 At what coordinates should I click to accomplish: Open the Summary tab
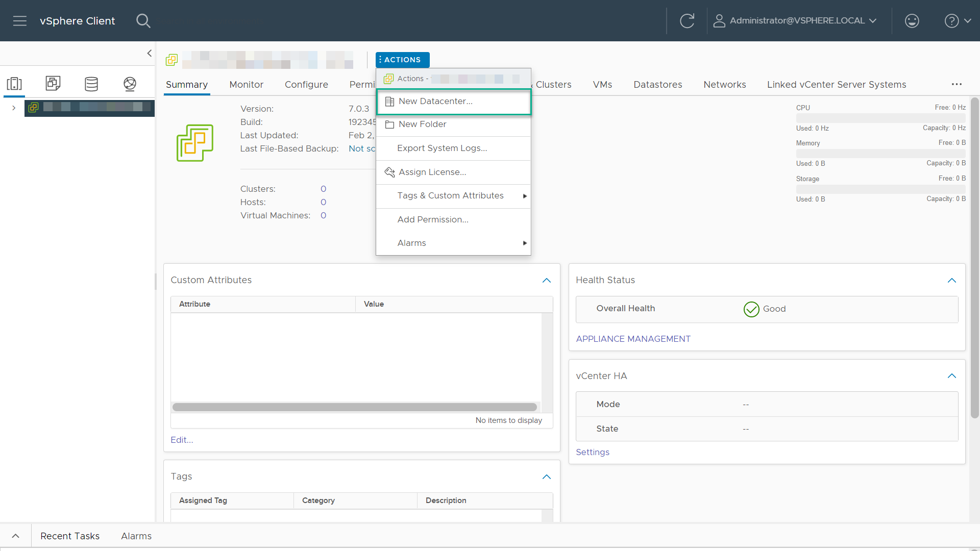point(187,85)
